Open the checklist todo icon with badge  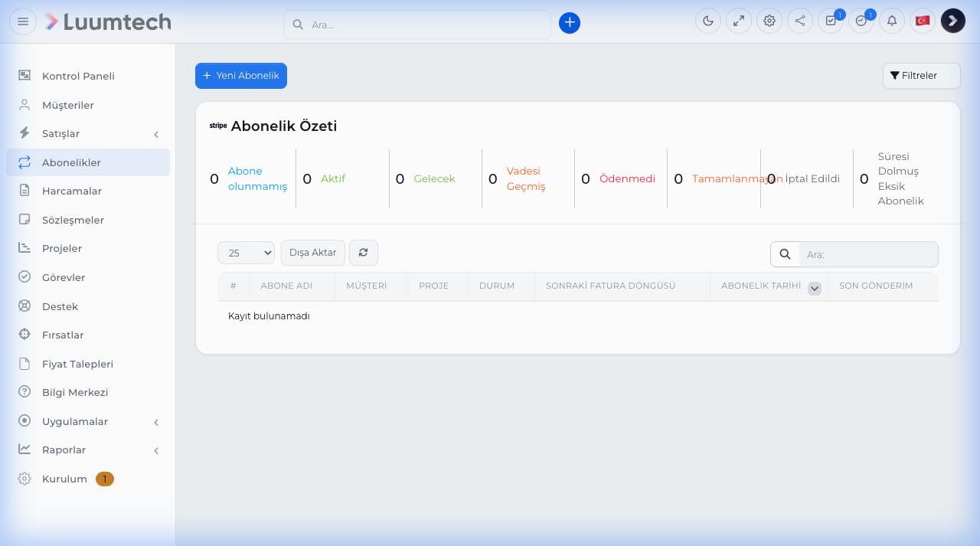(x=831, y=21)
